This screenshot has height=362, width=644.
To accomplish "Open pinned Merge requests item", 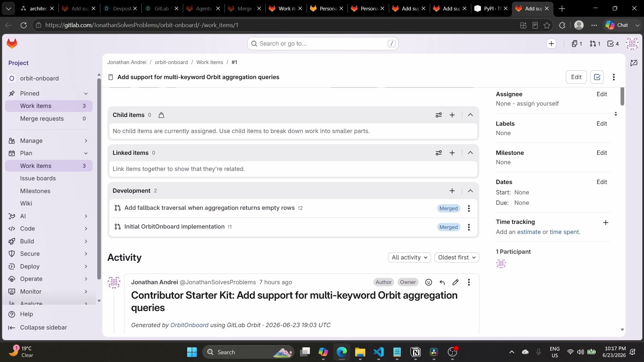I will [49, 119].
